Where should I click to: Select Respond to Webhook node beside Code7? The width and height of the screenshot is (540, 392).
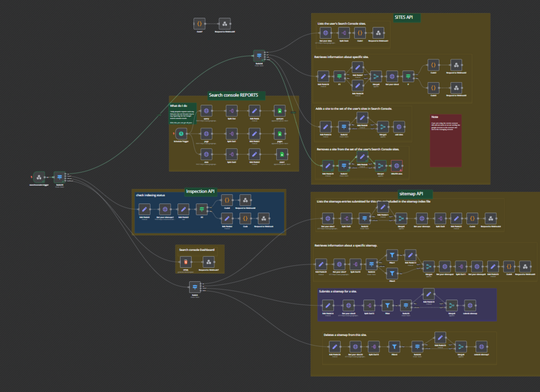tap(225, 24)
